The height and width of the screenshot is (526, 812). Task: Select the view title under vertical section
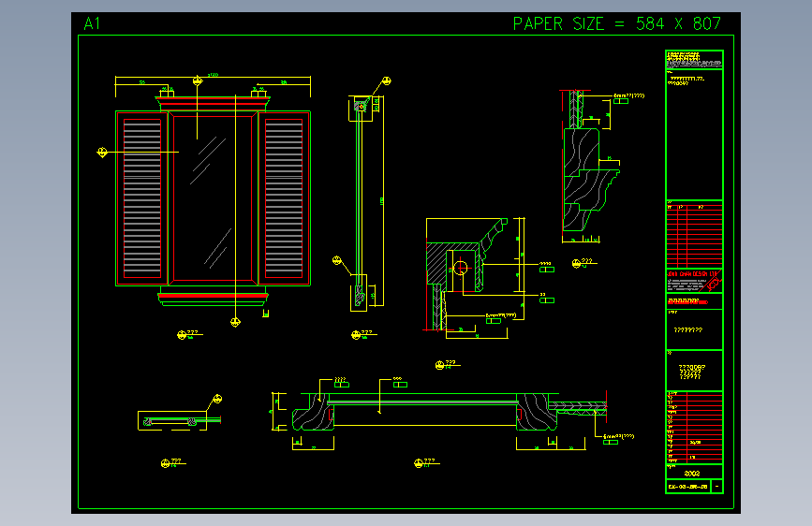pos(363,334)
